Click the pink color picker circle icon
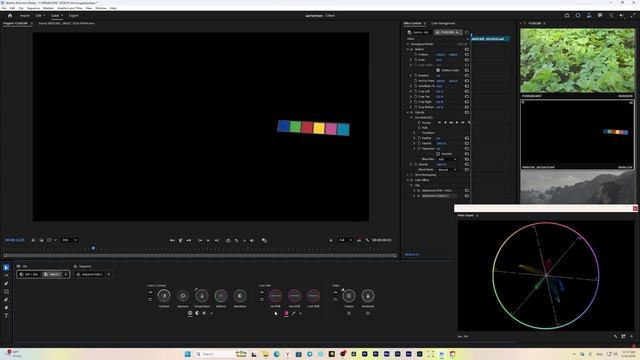Image resolution: width=640 pixels, height=360 pixels. 286,313
